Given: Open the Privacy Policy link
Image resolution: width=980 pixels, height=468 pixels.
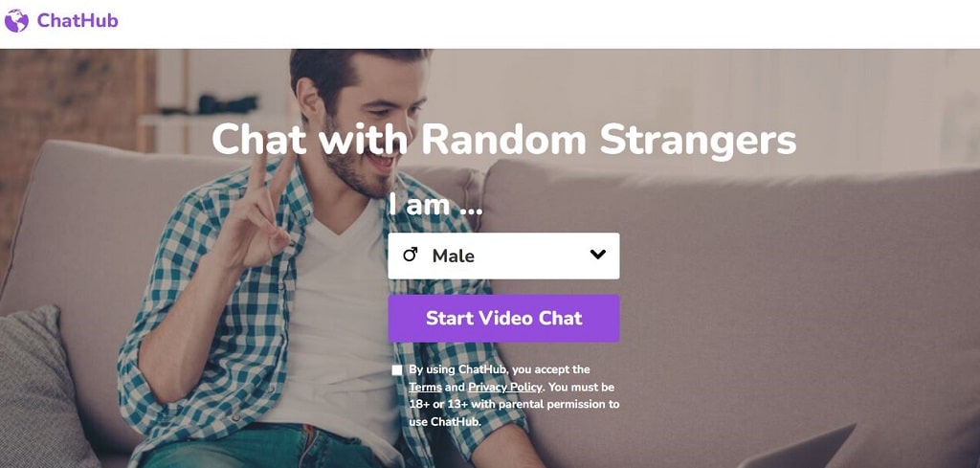Looking at the screenshot, I should point(505,387).
